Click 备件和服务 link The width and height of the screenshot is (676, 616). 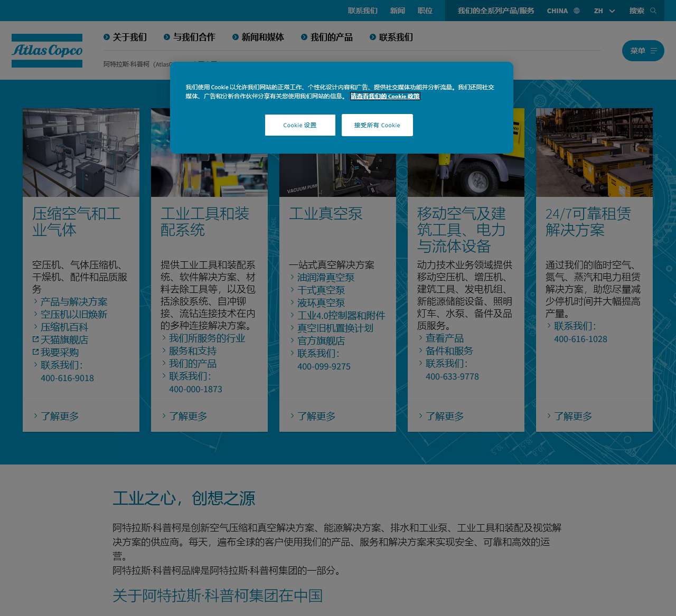[x=449, y=351]
